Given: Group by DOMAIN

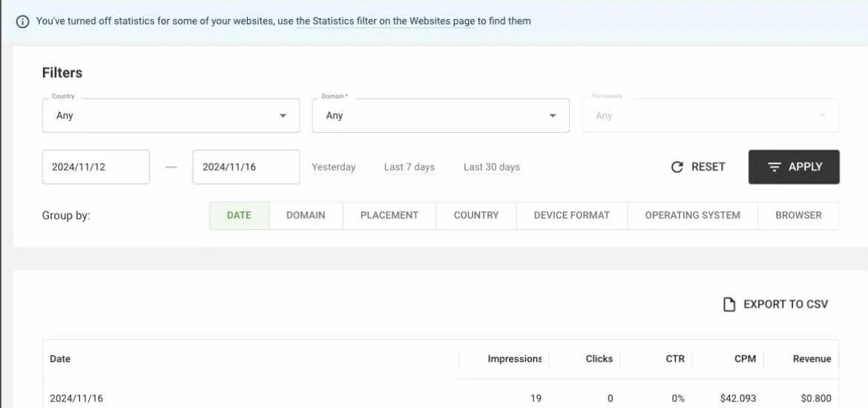Looking at the screenshot, I should 306,215.
